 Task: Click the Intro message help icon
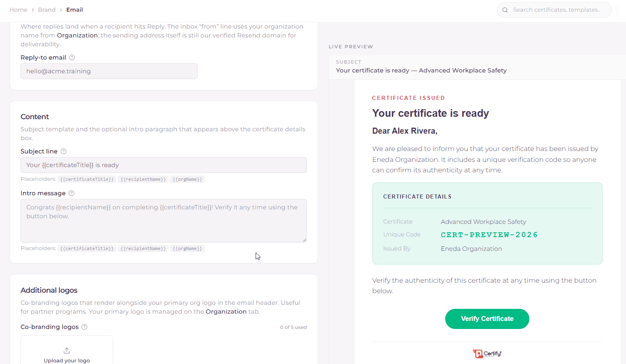coord(72,193)
